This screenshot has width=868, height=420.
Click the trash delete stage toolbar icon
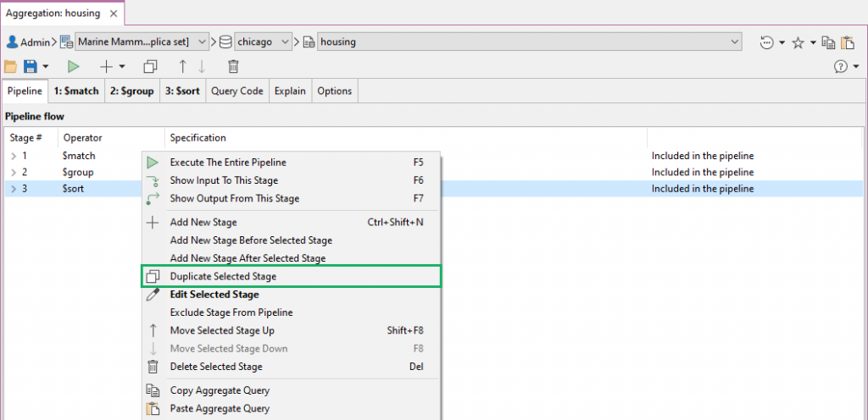tap(233, 66)
